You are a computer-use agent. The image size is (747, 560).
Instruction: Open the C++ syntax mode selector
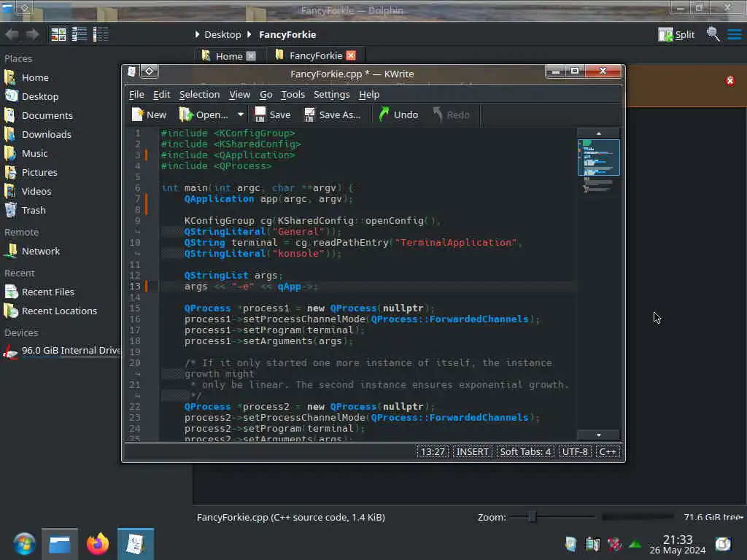pyautogui.click(x=608, y=451)
